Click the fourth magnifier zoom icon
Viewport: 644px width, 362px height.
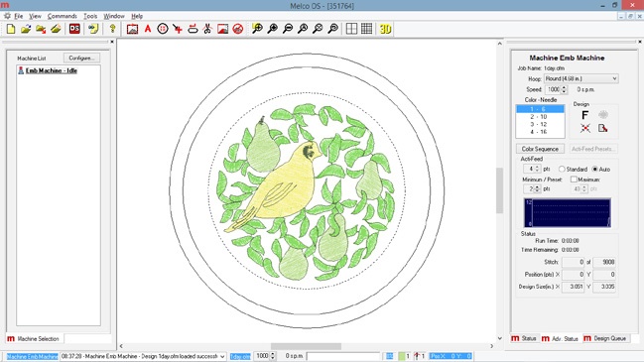click(x=303, y=29)
